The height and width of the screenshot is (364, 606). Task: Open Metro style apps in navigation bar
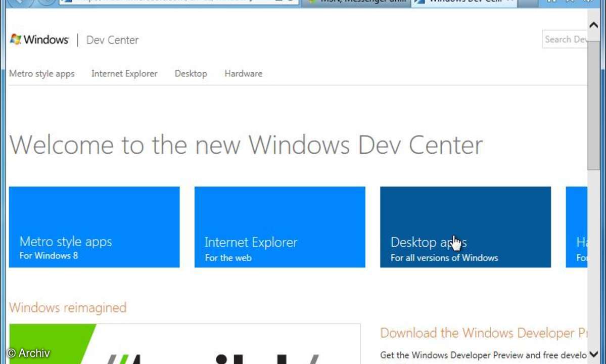42,73
